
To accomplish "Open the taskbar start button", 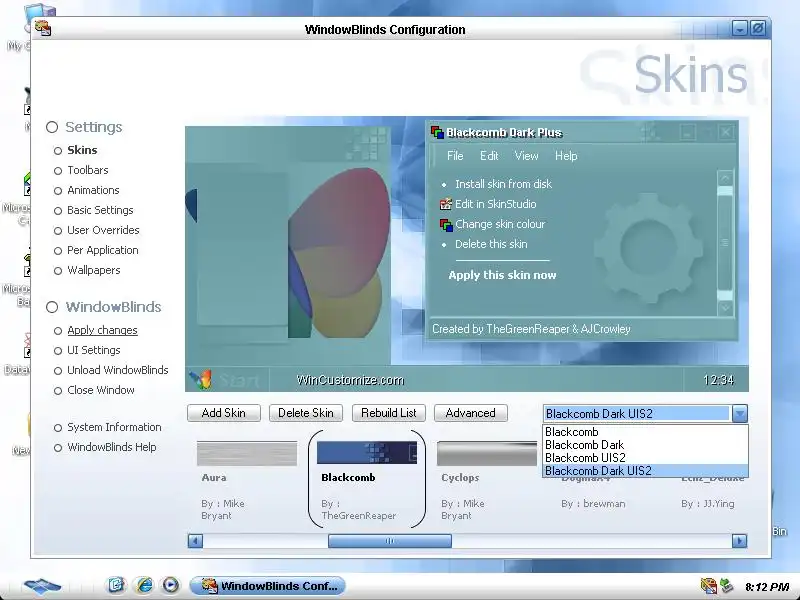I will 42,586.
